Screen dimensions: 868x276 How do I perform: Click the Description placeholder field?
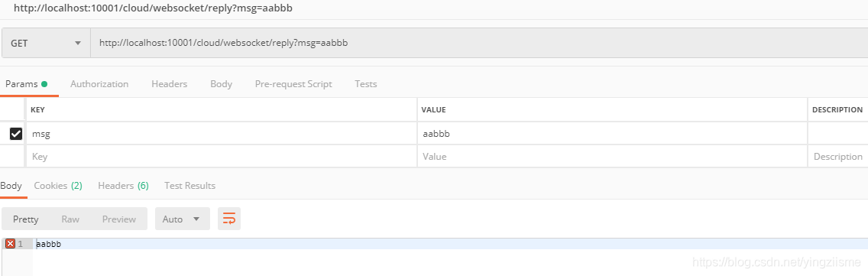tap(838, 156)
